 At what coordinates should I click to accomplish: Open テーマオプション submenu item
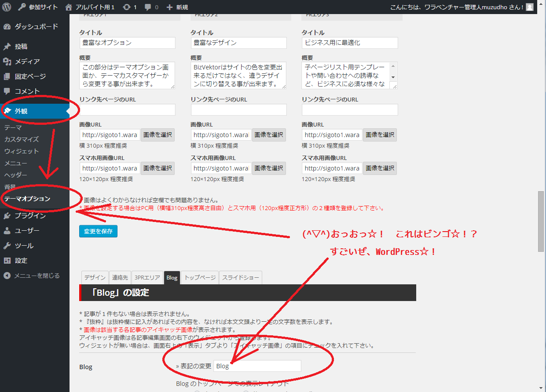27,199
